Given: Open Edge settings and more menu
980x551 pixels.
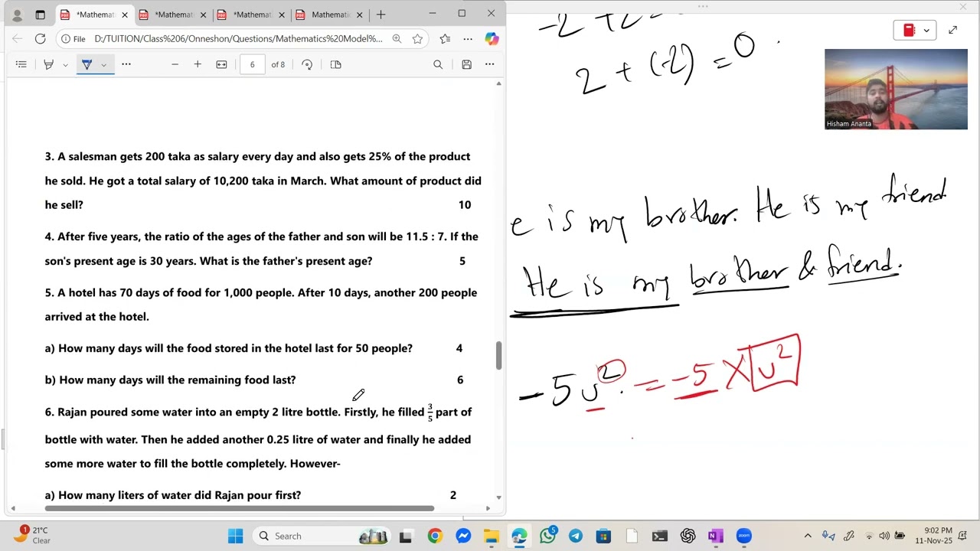Looking at the screenshot, I should coord(468,38).
